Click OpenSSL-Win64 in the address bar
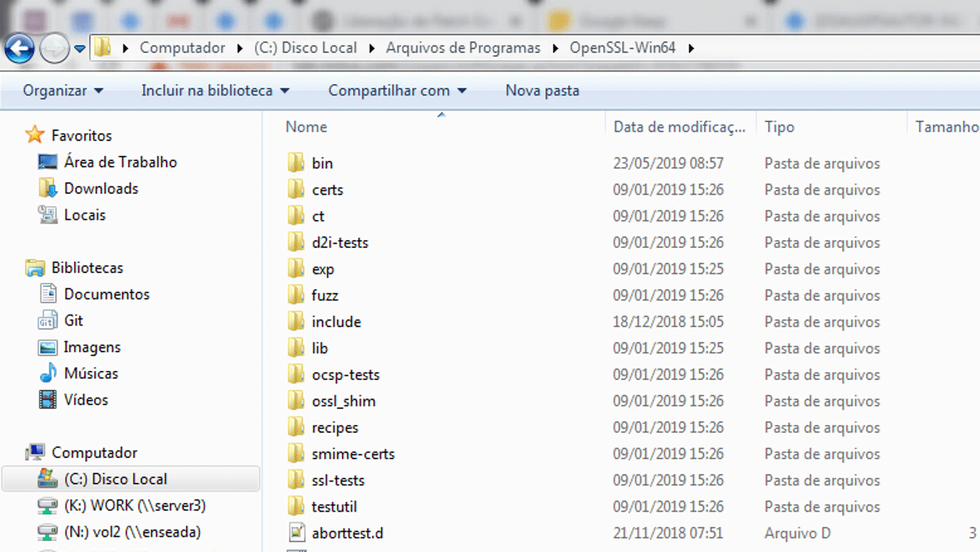 tap(623, 48)
